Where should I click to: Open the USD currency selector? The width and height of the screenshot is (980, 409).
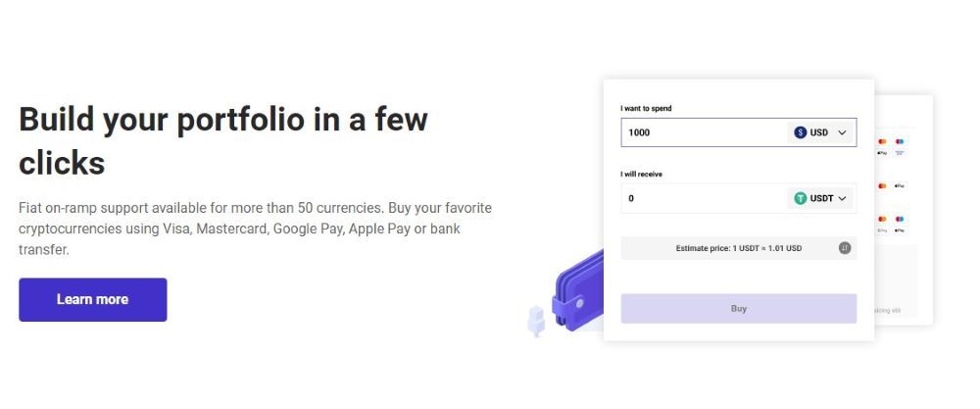(820, 132)
